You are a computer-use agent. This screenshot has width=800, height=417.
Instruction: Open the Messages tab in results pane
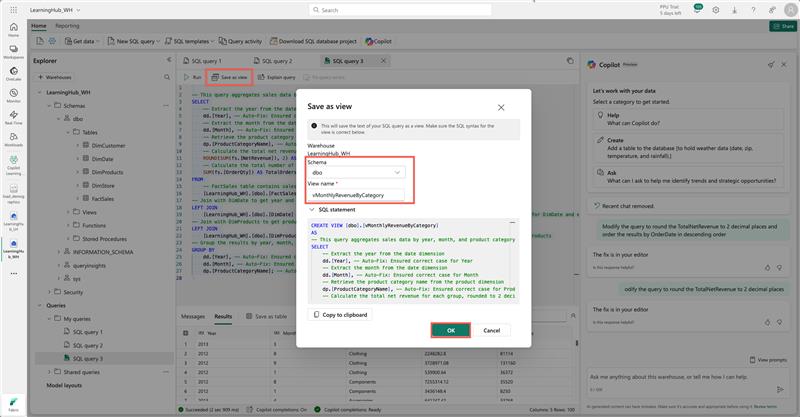(x=193, y=316)
